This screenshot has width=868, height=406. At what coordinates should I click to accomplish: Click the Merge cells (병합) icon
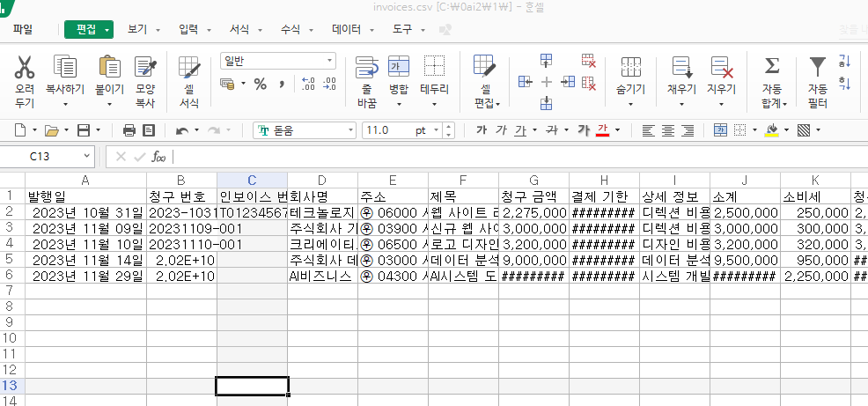[x=399, y=66]
